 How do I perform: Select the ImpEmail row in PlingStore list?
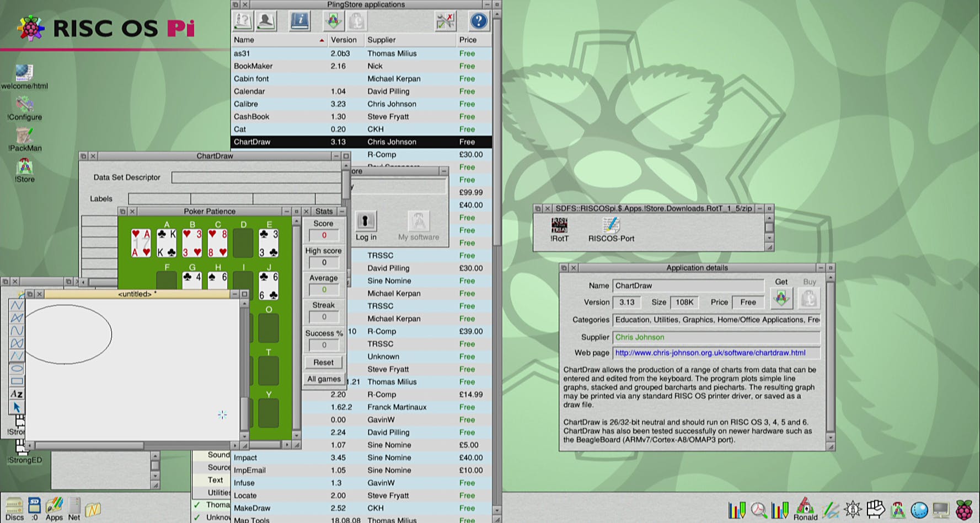pyautogui.click(x=361, y=471)
